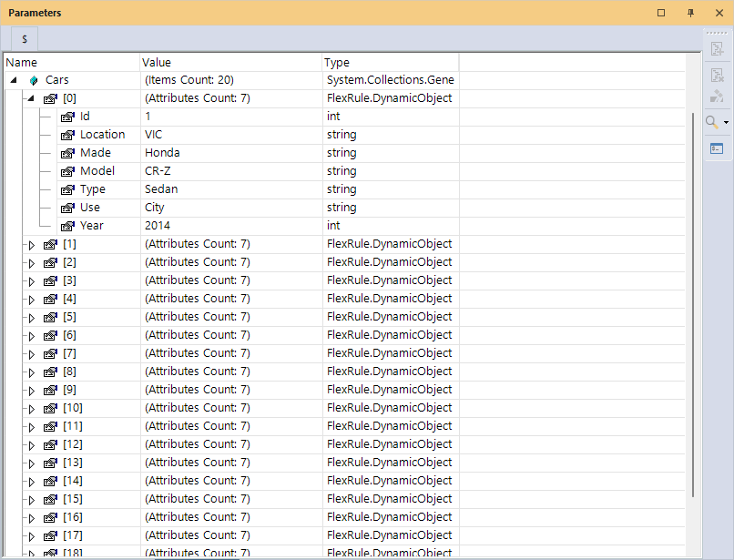Click the property icon next to Id

[68, 117]
